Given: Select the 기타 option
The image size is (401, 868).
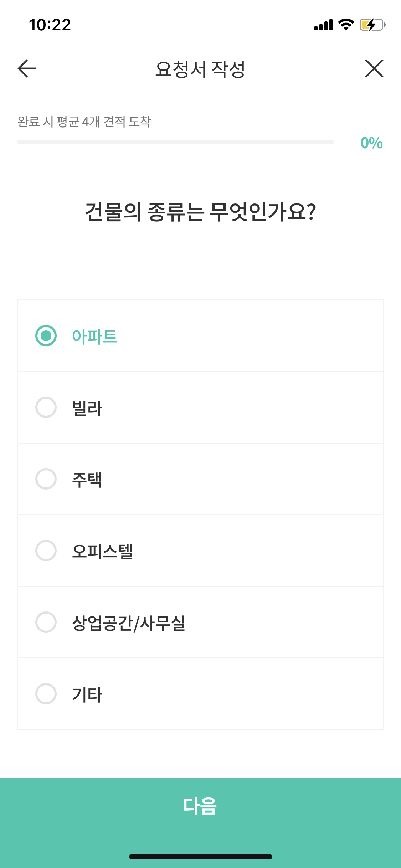Looking at the screenshot, I should point(201,693).
